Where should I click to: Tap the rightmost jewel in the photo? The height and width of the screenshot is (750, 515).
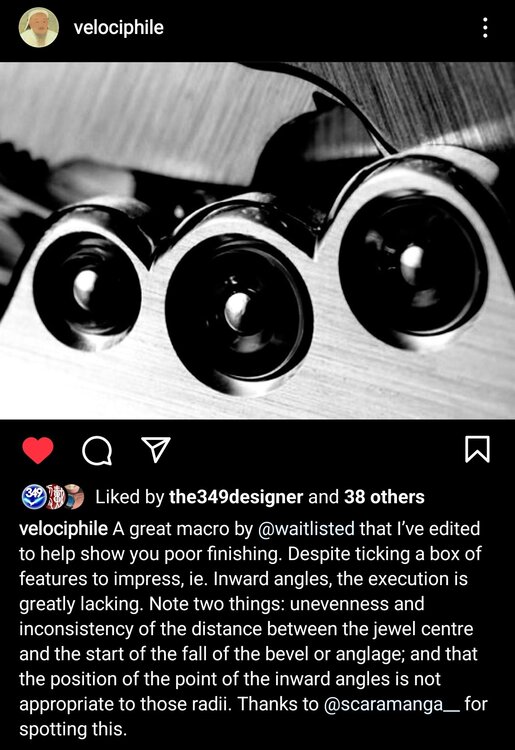pos(412,263)
